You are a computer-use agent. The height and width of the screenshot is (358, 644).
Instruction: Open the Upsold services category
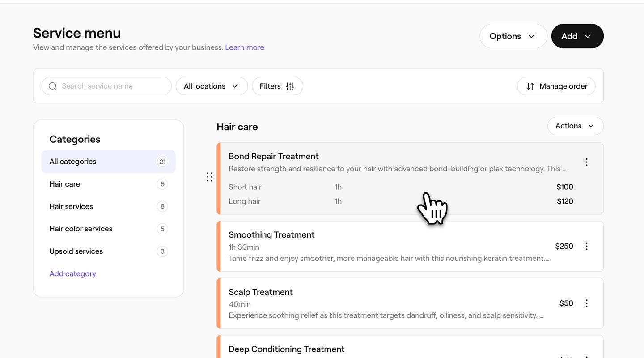point(76,251)
